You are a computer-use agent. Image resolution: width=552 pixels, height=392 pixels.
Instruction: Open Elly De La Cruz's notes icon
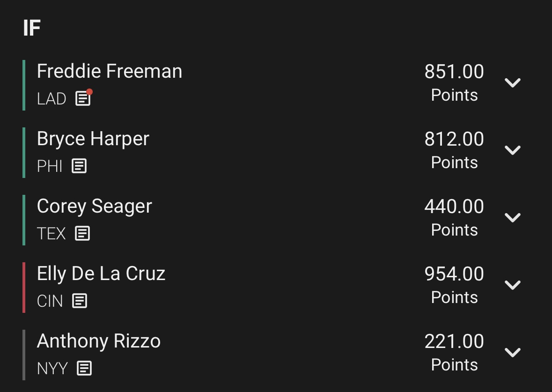pos(80,301)
